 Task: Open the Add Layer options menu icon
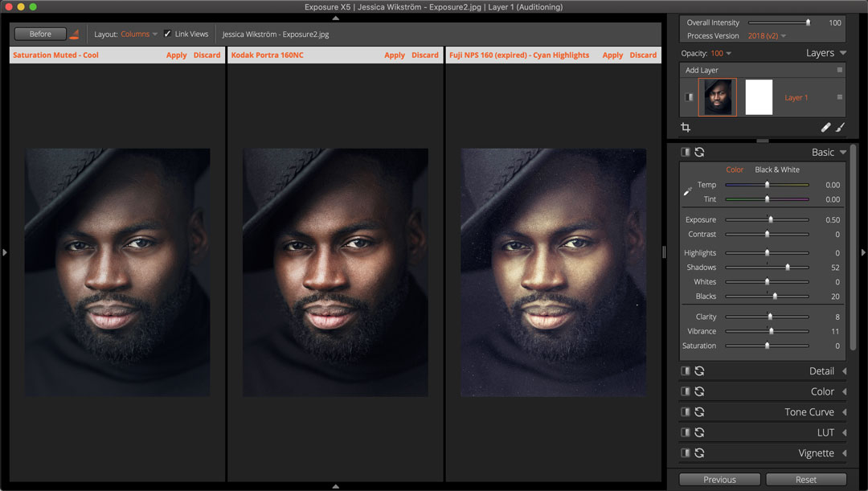coord(840,70)
